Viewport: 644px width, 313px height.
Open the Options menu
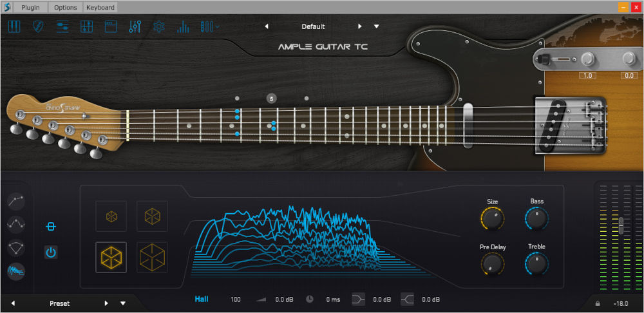[x=65, y=7]
